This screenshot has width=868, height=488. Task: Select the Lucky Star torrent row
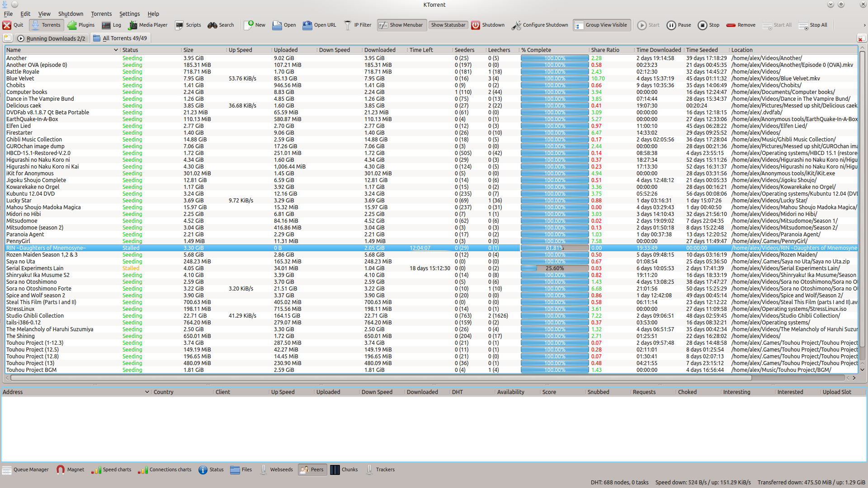(x=431, y=201)
